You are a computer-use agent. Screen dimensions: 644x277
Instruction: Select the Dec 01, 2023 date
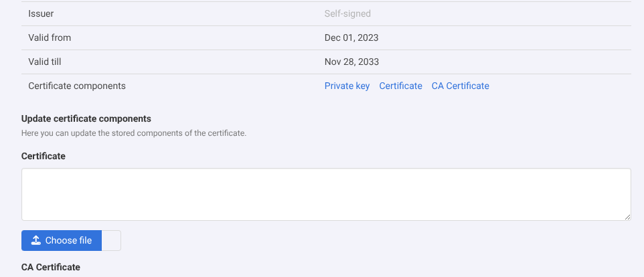tap(351, 37)
